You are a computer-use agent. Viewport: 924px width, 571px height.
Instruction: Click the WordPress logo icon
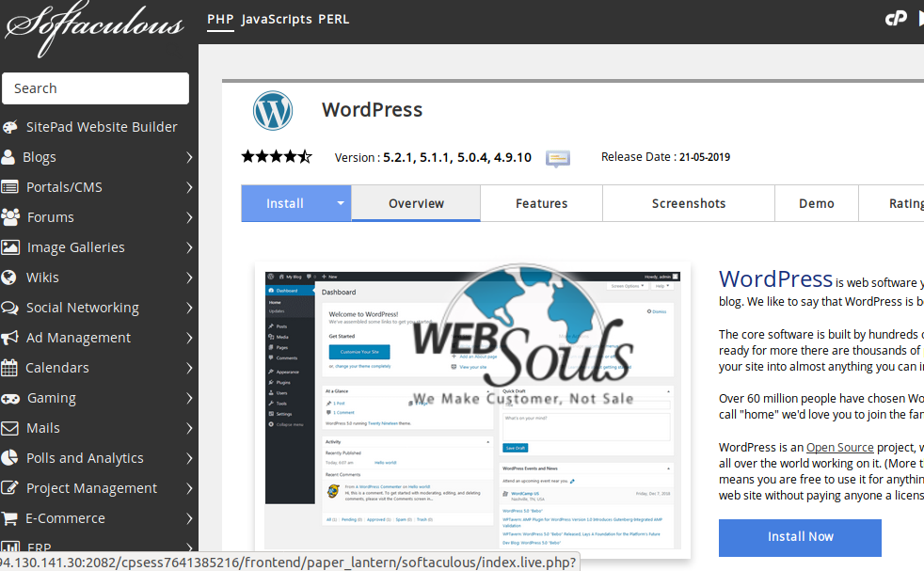tap(272, 111)
